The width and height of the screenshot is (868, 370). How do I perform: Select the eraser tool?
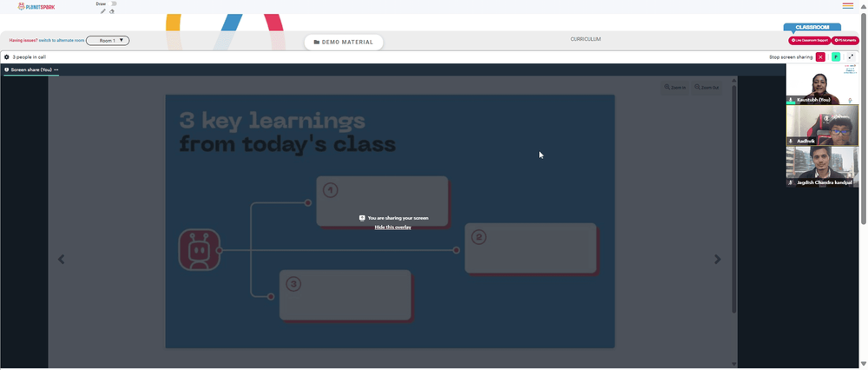(112, 11)
